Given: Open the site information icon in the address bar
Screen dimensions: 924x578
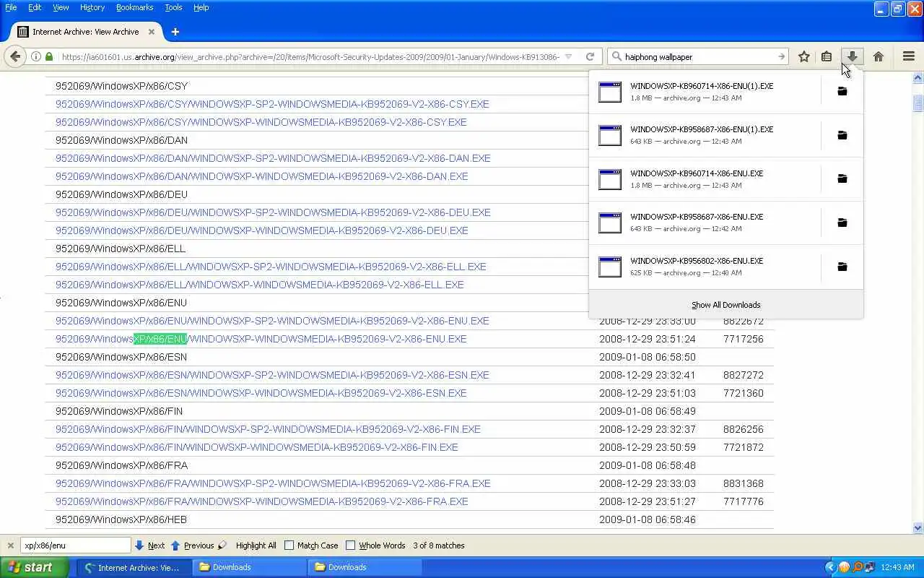Looking at the screenshot, I should point(35,56).
